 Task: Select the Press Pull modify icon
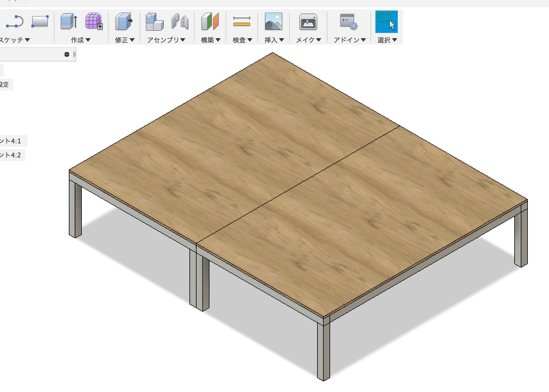(124, 22)
